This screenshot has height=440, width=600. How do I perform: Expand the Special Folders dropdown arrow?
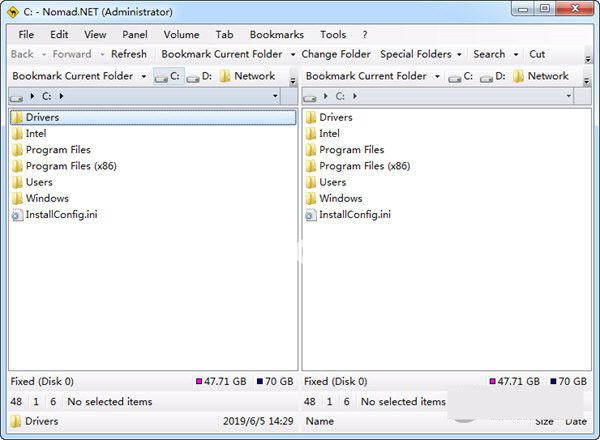[x=459, y=54]
